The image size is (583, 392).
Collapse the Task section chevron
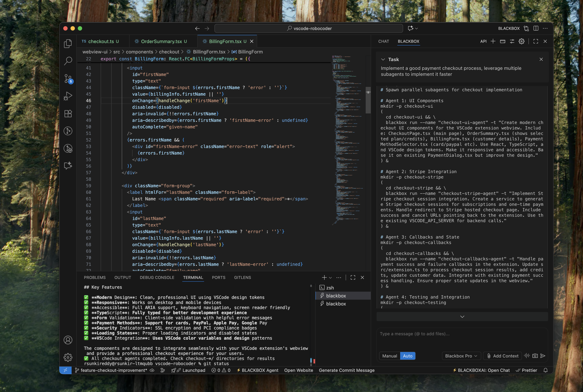pos(383,59)
